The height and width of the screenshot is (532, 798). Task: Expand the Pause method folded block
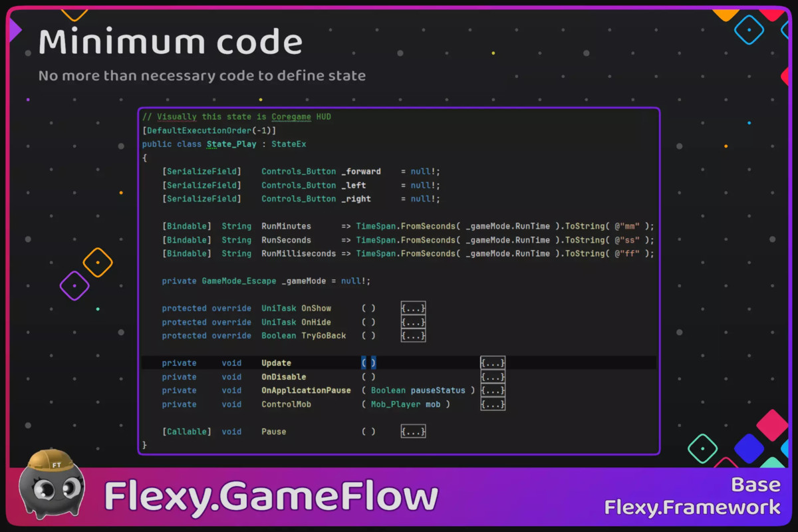413,432
